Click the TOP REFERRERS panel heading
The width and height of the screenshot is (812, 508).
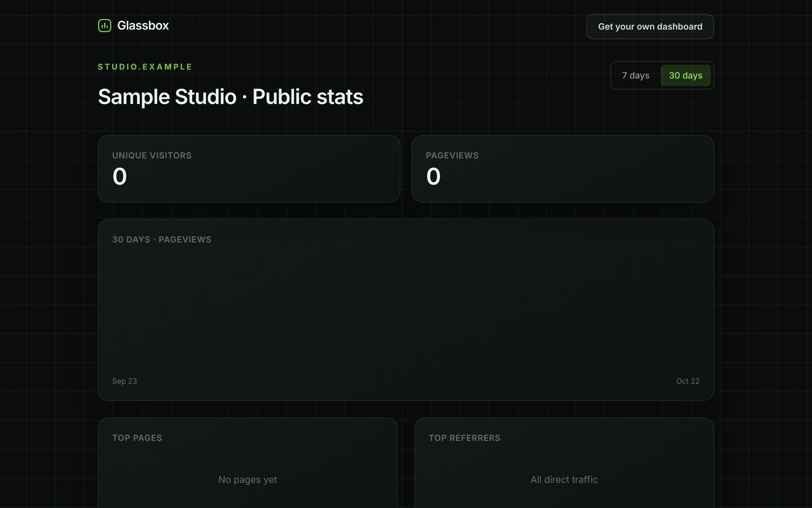(465, 438)
